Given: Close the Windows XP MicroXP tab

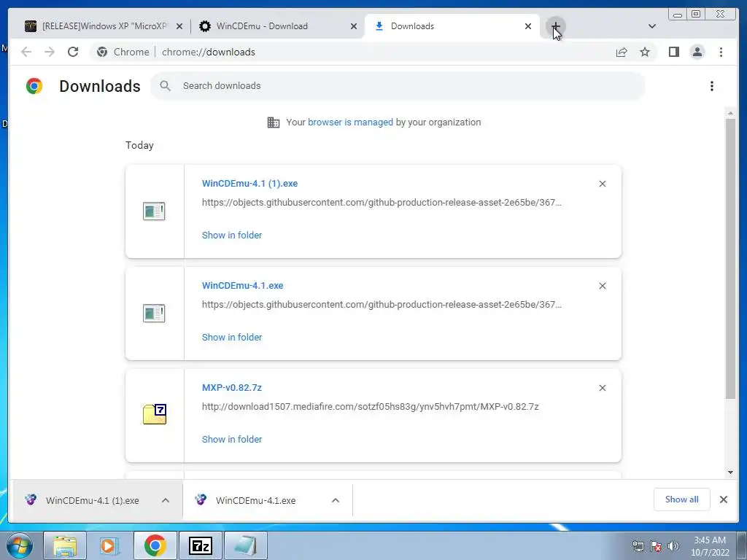Looking at the screenshot, I should pos(179,26).
